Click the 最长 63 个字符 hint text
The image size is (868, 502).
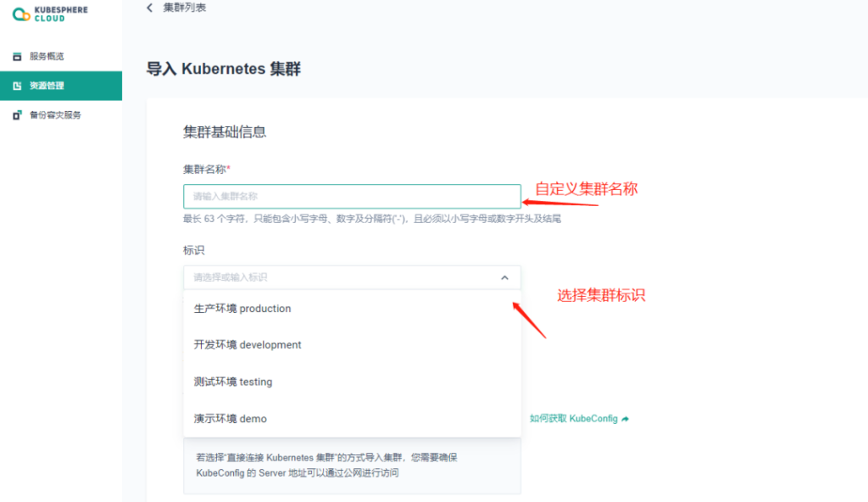coord(372,219)
